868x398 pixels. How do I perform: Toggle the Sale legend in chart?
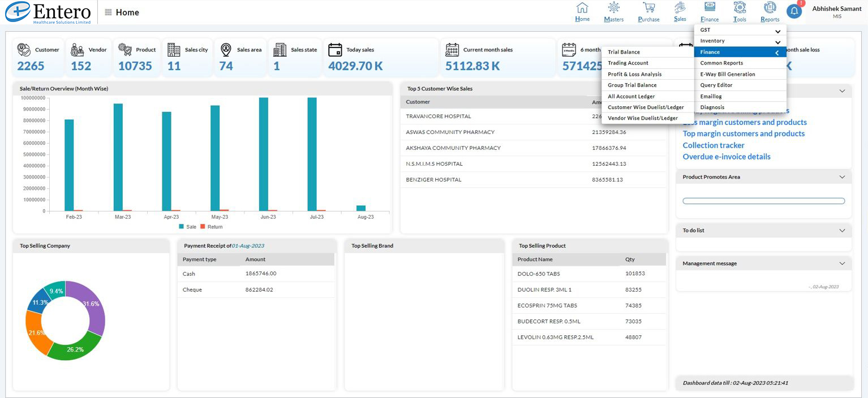(188, 227)
